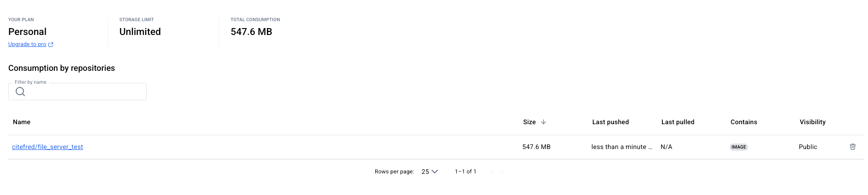Click the 547.6 MB size cell in row
The height and width of the screenshot is (195, 868).
coord(536,147)
